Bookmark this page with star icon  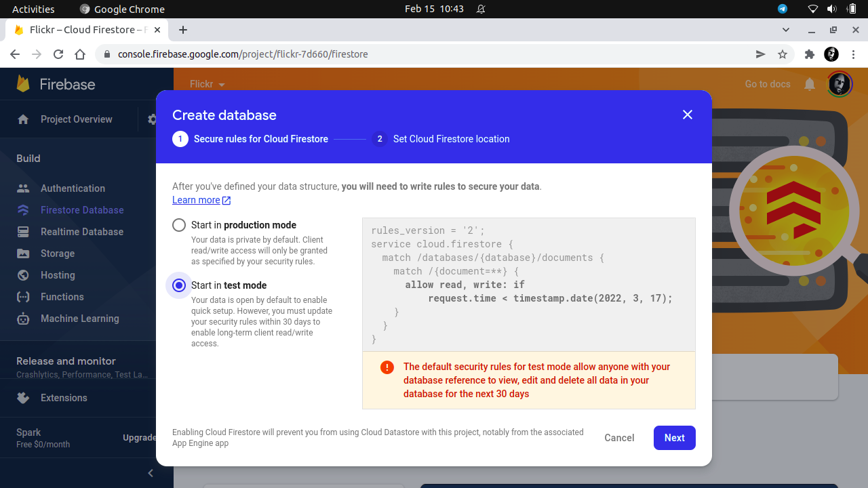click(783, 54)
